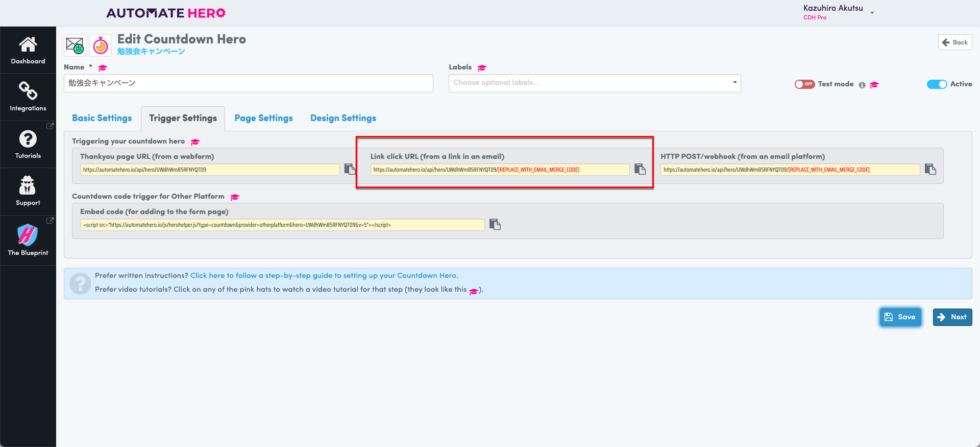Screen dimensions: 980x447
Task: Select the HTTP POST/webhook URL field
Action: (x=790, y=170)
